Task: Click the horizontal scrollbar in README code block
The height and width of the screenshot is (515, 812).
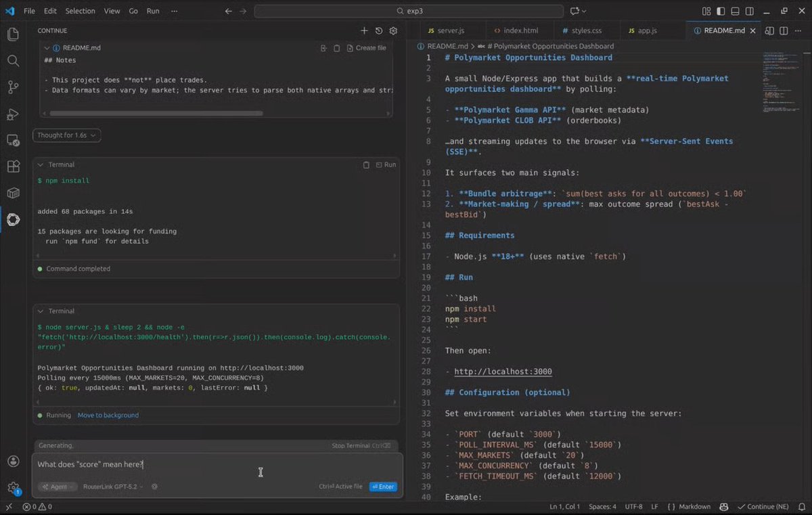Action: point(157,113)
